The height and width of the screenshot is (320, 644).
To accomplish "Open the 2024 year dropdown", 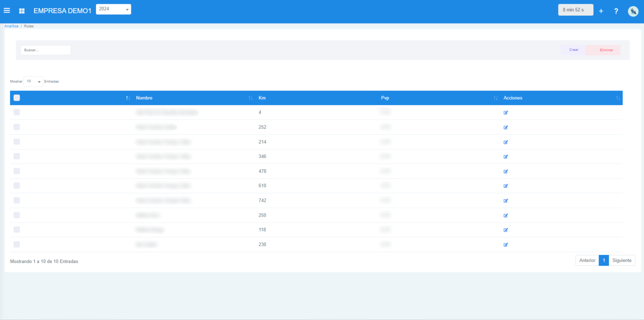I will coord(113,9).
